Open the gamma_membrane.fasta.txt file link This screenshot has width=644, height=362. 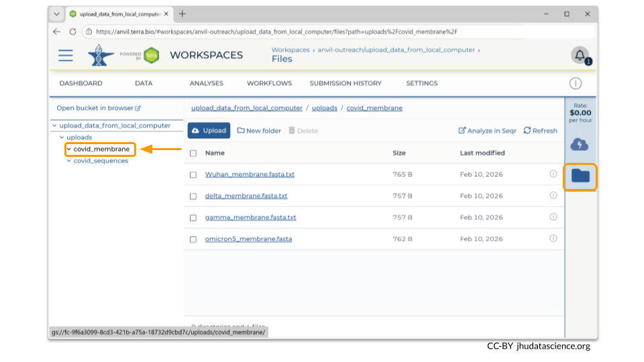(250, 217)
